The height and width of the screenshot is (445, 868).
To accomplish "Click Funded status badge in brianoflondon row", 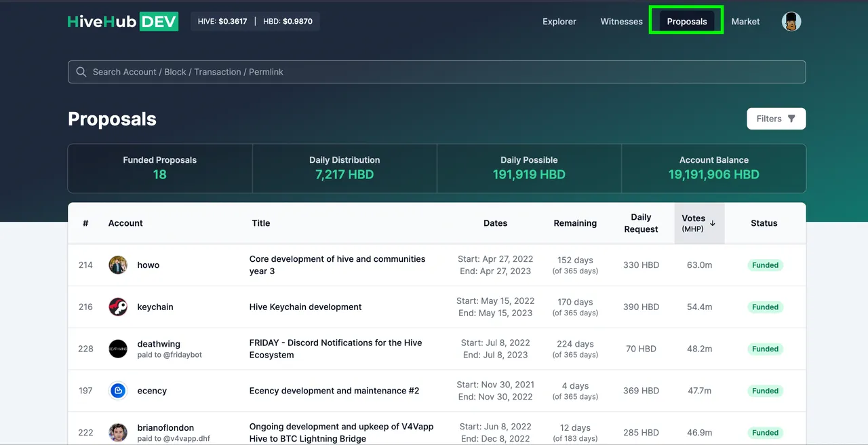I will pos(765,433).
